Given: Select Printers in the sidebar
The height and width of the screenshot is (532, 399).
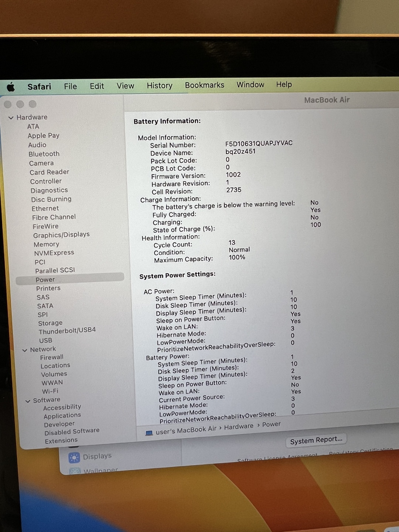Looking at the screenshot, I should point(48,288).
